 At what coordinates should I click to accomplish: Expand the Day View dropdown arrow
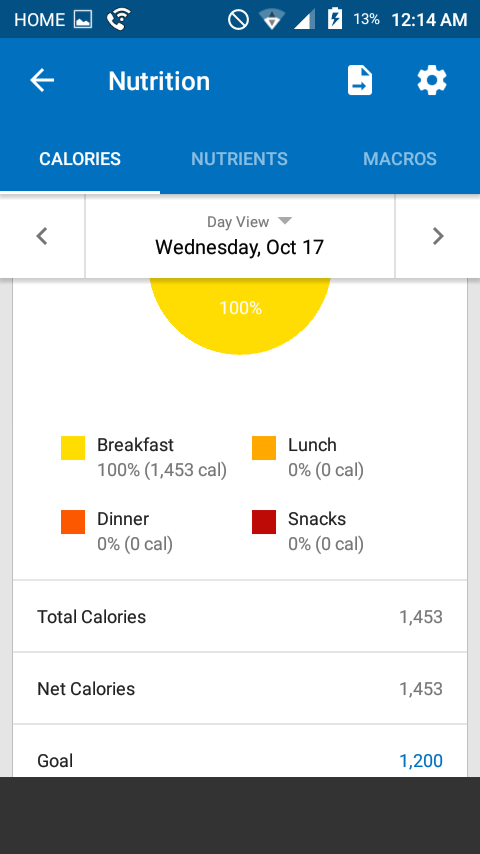285,221
